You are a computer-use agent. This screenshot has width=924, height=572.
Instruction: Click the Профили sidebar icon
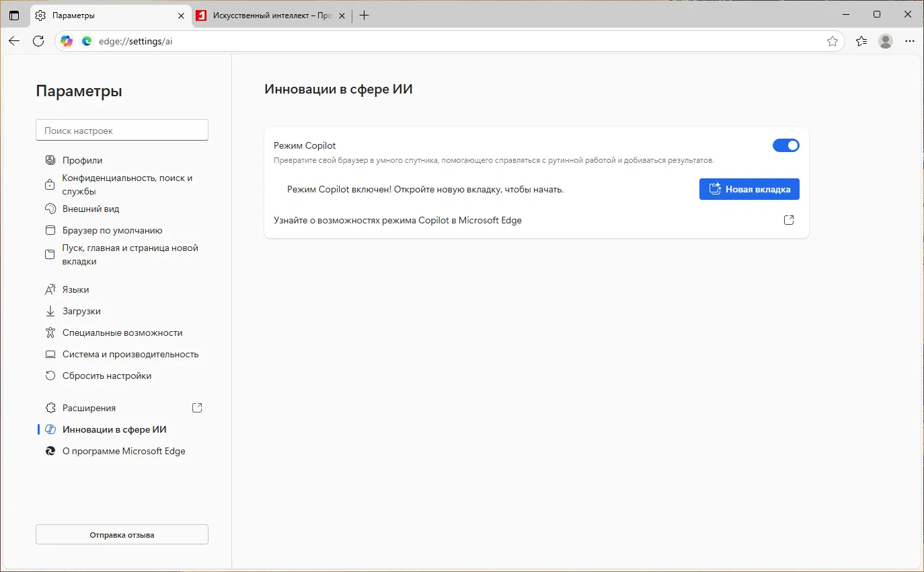pyautogui.click(x=50, y=160)
